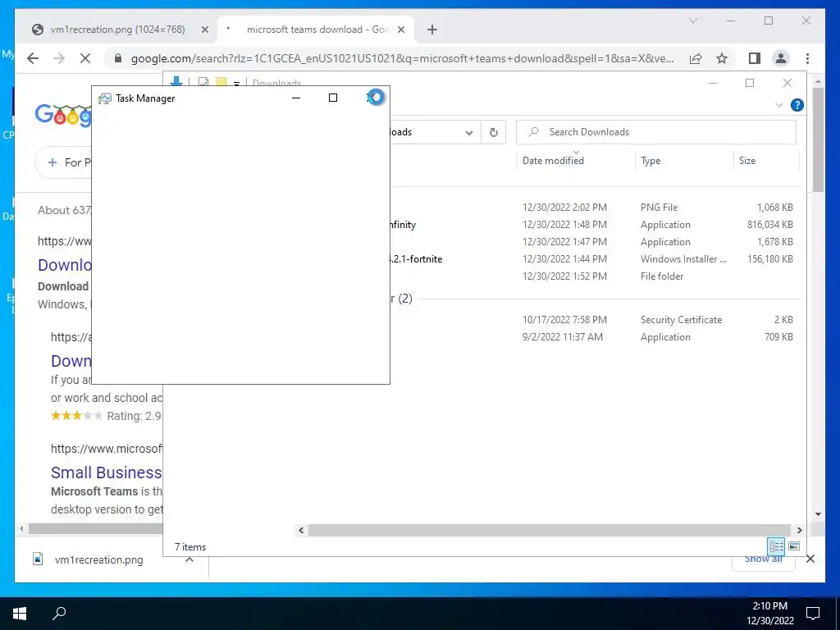Switch Explorer to details view icon
840x630 pixels.
pos(776,546)
